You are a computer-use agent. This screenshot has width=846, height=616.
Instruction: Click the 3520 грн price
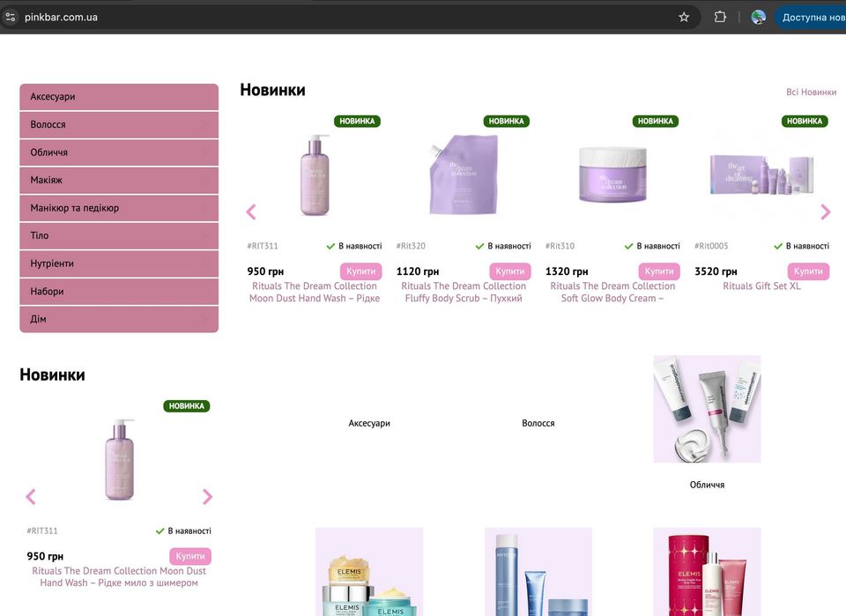click(716, 271)
